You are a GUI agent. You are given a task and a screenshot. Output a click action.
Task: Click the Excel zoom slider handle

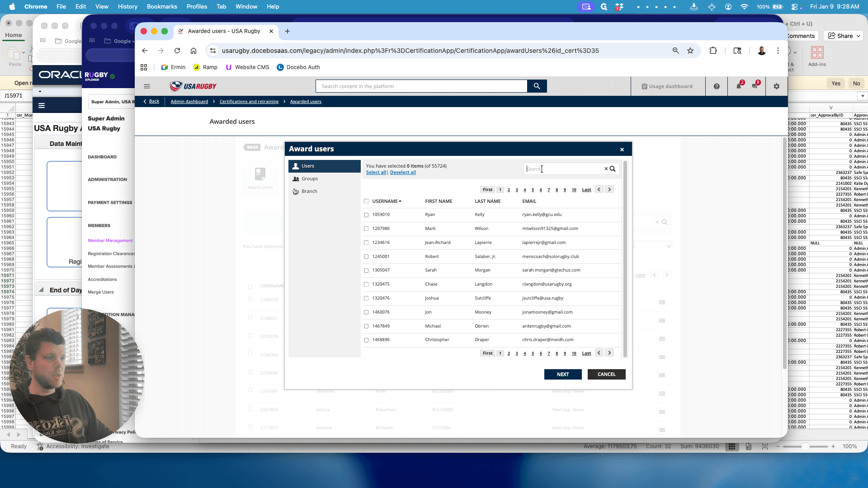click(805, 446)
